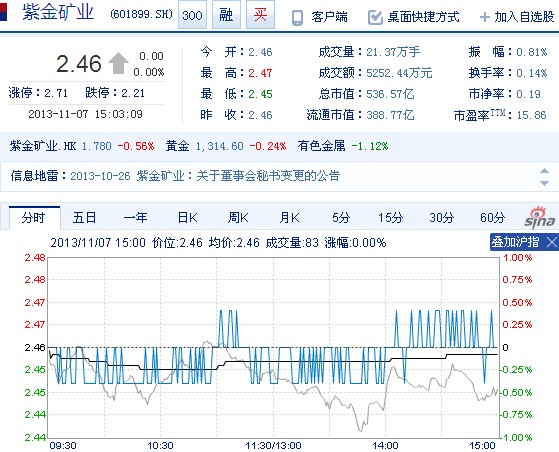Open the 桌面快捷方式 desktop shortcut link
This screenshot has width=559, height=452.
pos(423,17)
